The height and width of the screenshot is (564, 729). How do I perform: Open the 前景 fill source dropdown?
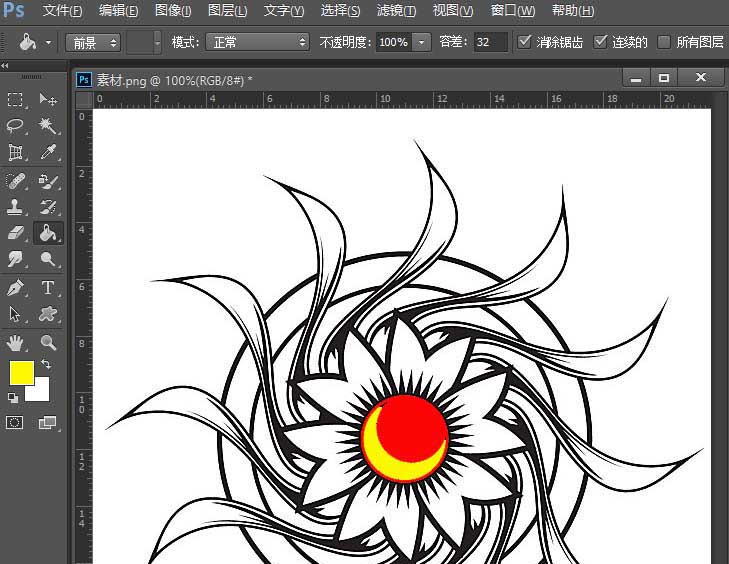tap(93, 42)
